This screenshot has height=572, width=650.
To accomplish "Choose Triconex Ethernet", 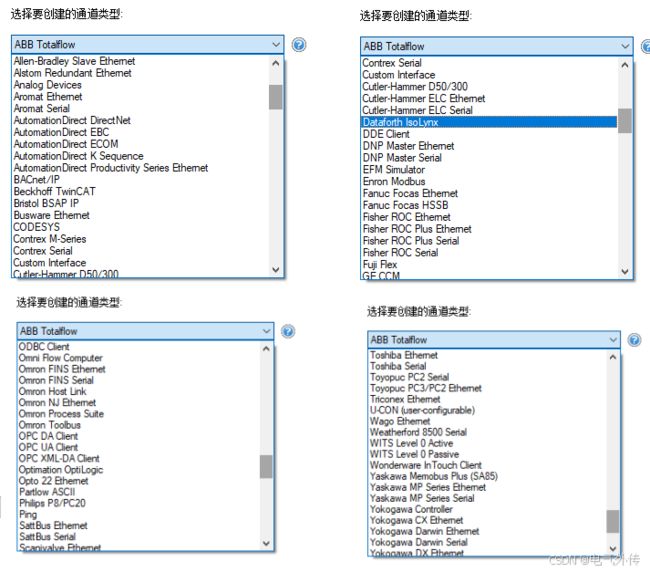I will point(405,399).
